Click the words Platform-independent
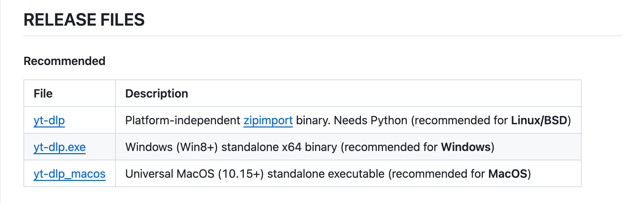 point(182,120)
